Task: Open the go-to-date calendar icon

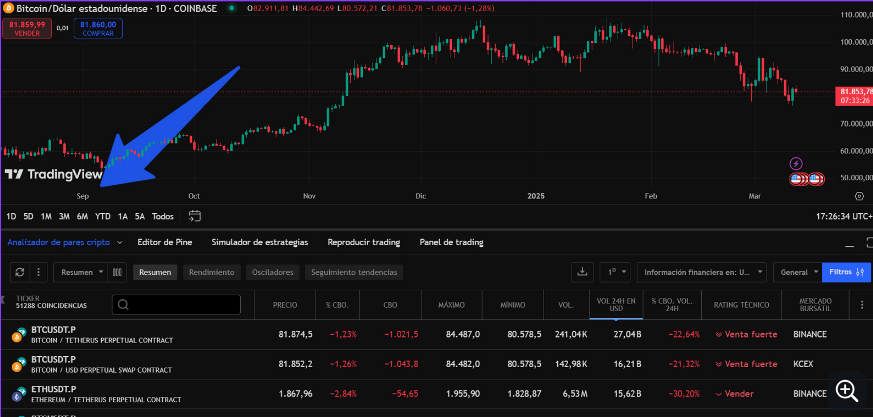Action: (194, 216)
